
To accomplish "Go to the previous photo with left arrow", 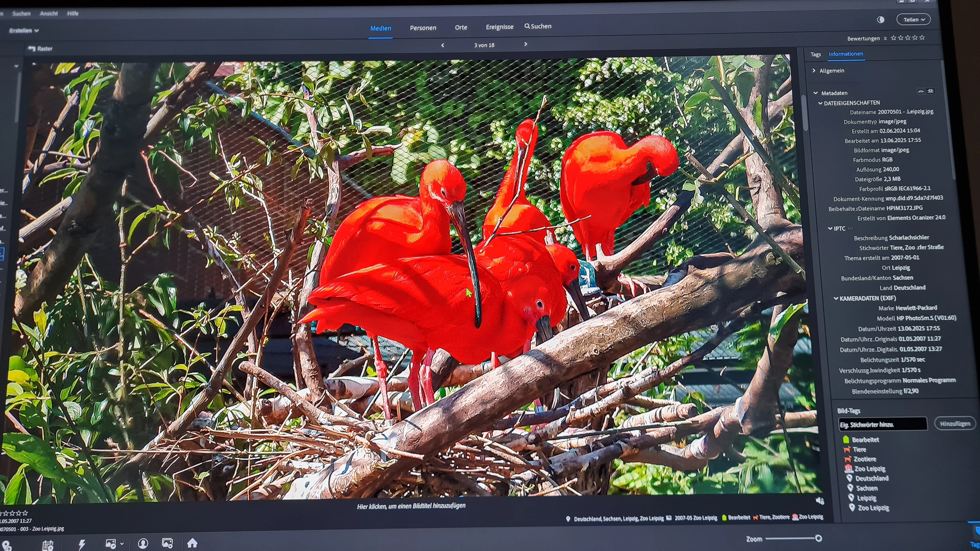I will click(442, 45).
